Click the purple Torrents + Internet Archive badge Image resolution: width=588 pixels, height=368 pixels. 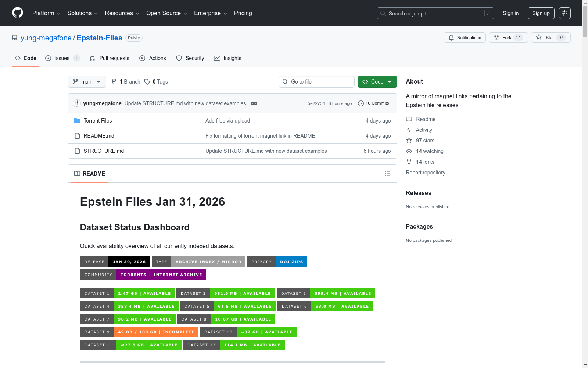click(x=161, y=275)
